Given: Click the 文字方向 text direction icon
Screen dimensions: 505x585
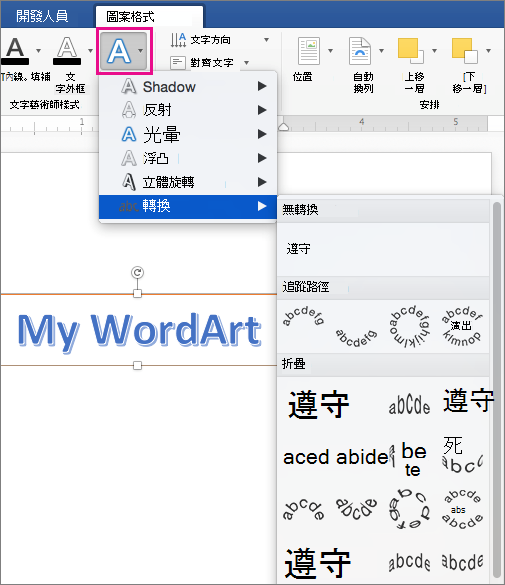Looking at the screenshot, I should (178, 40).
